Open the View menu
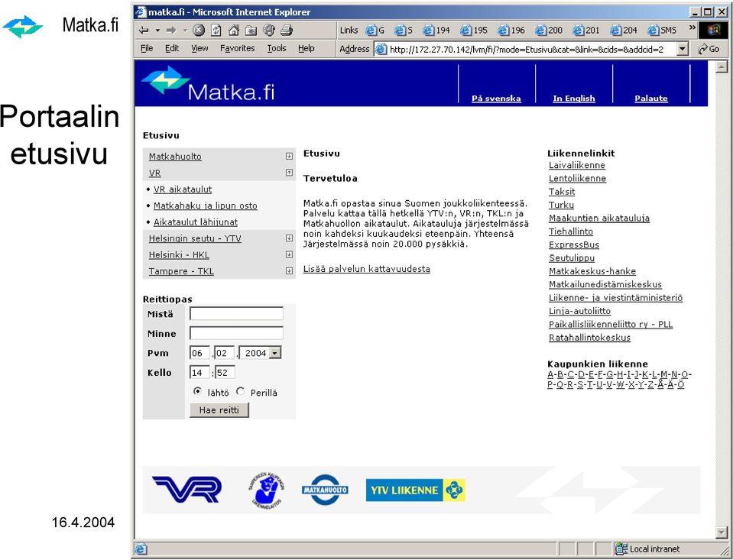The height and width of the screenshot is (560, 733). [199, 48]
